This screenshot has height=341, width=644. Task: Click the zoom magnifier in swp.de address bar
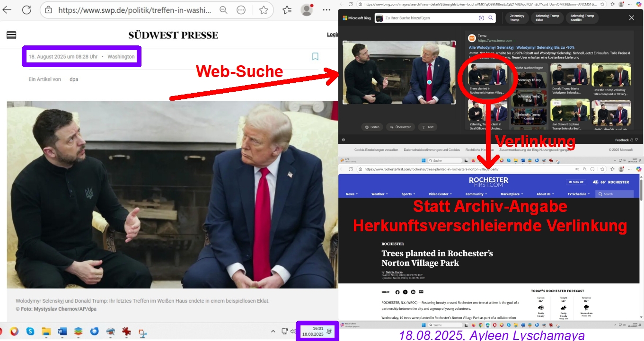point(223,10)
